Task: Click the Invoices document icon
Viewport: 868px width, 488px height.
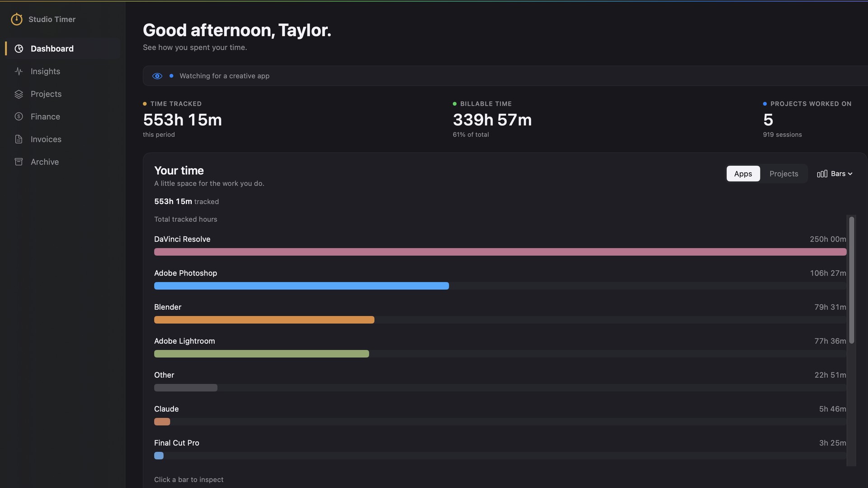Action: tap(19, 139)
